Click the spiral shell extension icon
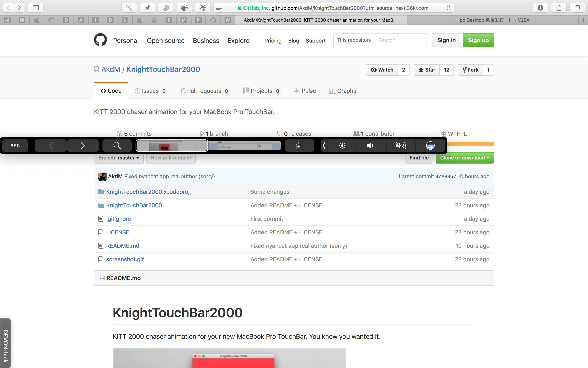This screenshot has height=368, width=588. 166,8
